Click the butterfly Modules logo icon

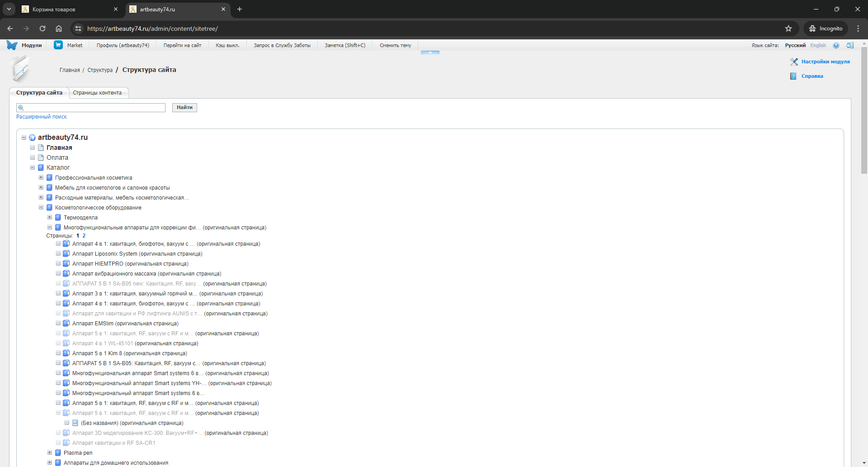tap(12, 45)
